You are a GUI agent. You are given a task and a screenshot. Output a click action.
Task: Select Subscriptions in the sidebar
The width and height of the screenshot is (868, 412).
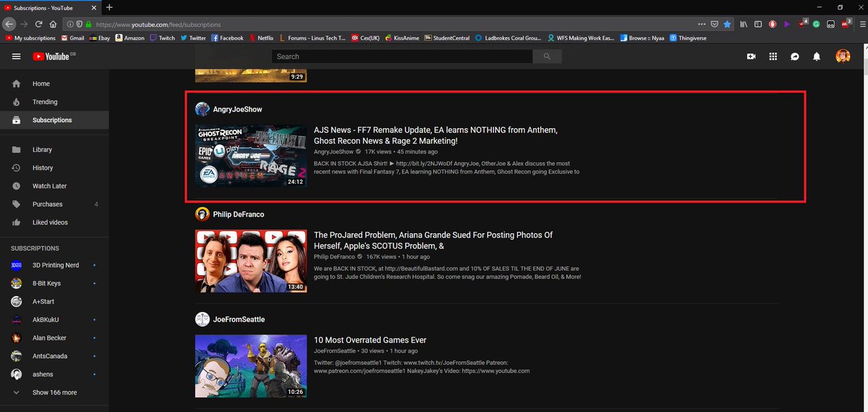coord(54,120)
